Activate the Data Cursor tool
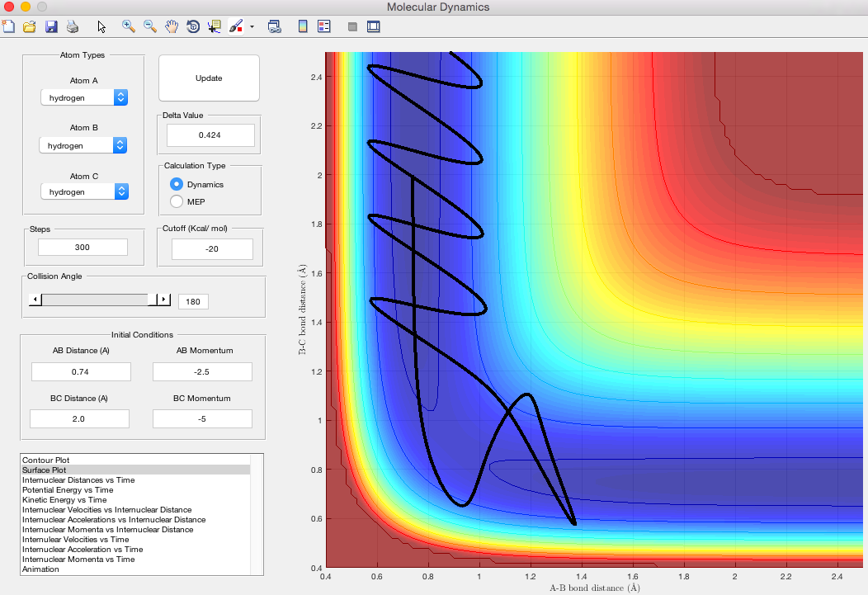This screenshot has width=868, height=595. tap(214, 26)
